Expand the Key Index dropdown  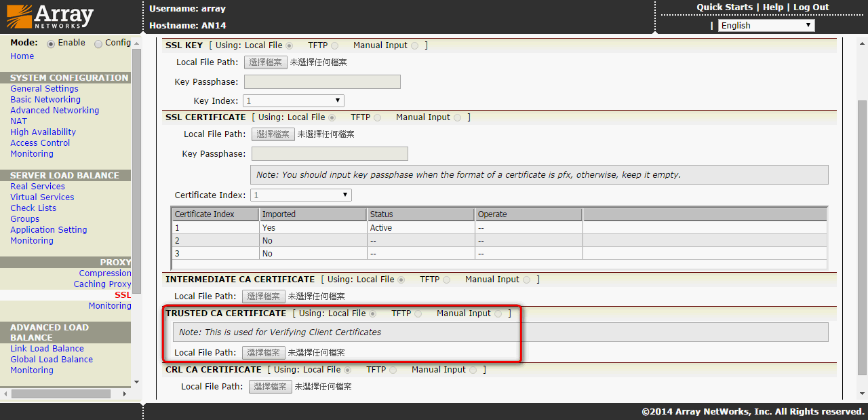(x=294, y=101)
